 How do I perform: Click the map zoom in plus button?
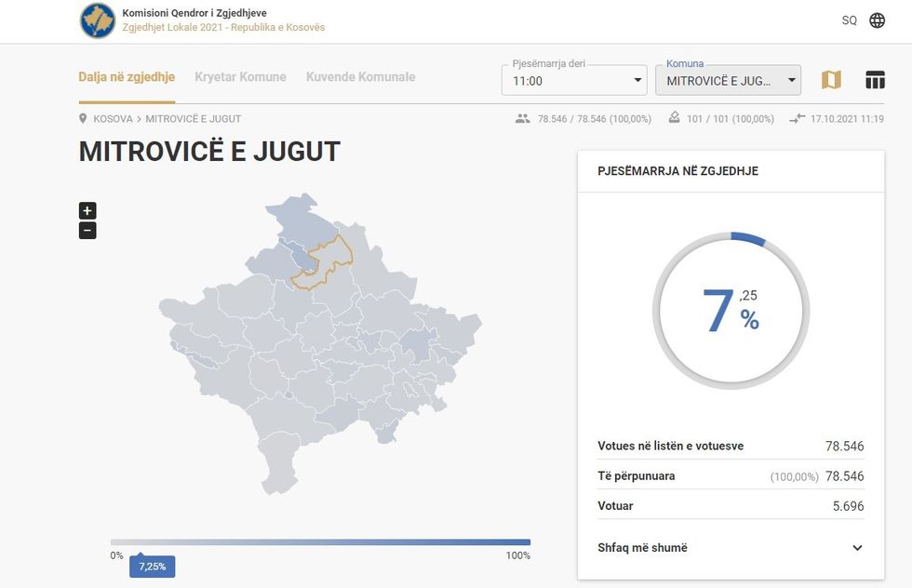pos(87,211)
